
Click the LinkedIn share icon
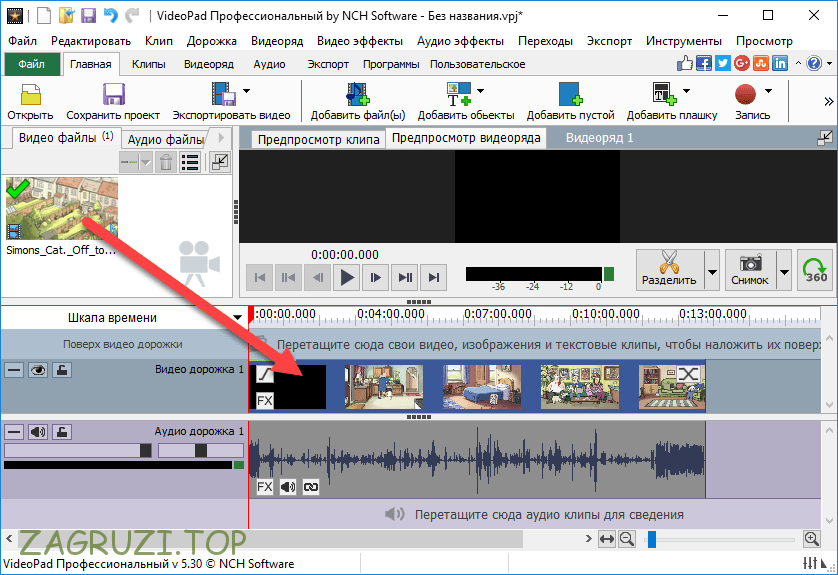click(x=780, y=64)
